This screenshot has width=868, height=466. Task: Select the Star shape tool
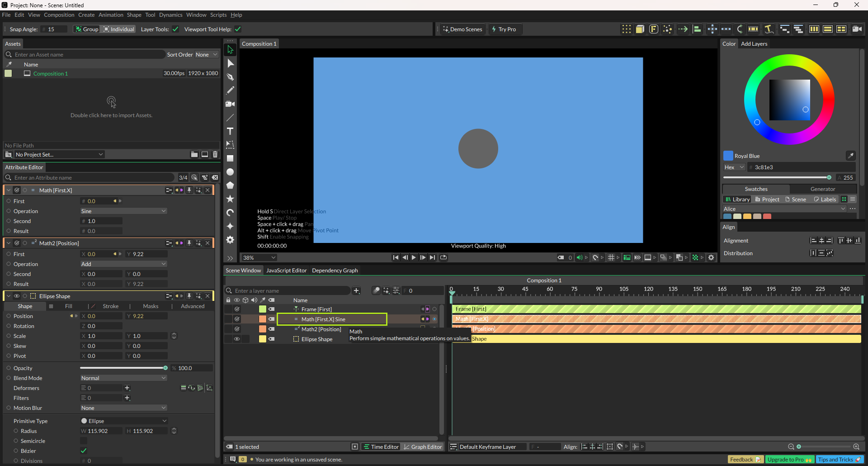pos(230,199)
